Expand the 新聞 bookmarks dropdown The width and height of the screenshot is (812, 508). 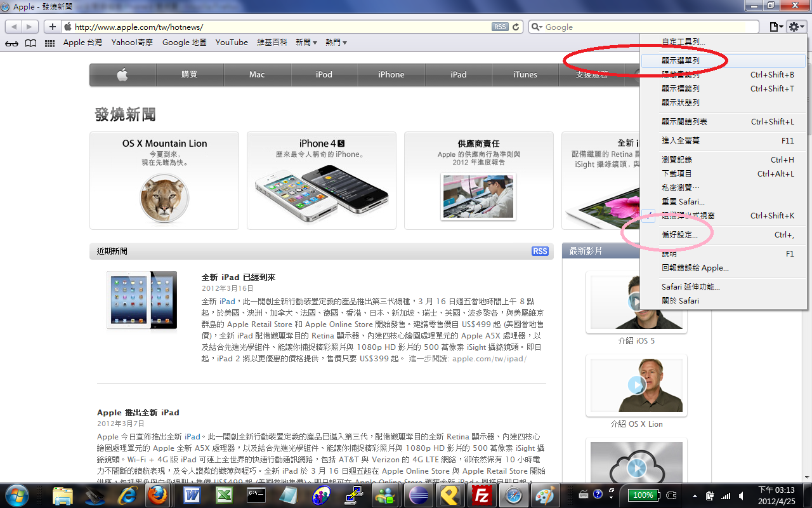coord(306,43)
